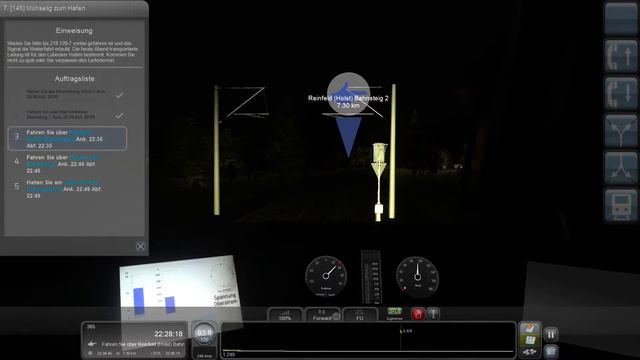Select task 3 'Fahren Sie über' Ank. 22:36
The height and width of the screenshot is (360, 640).
click(x=67, y=139)
